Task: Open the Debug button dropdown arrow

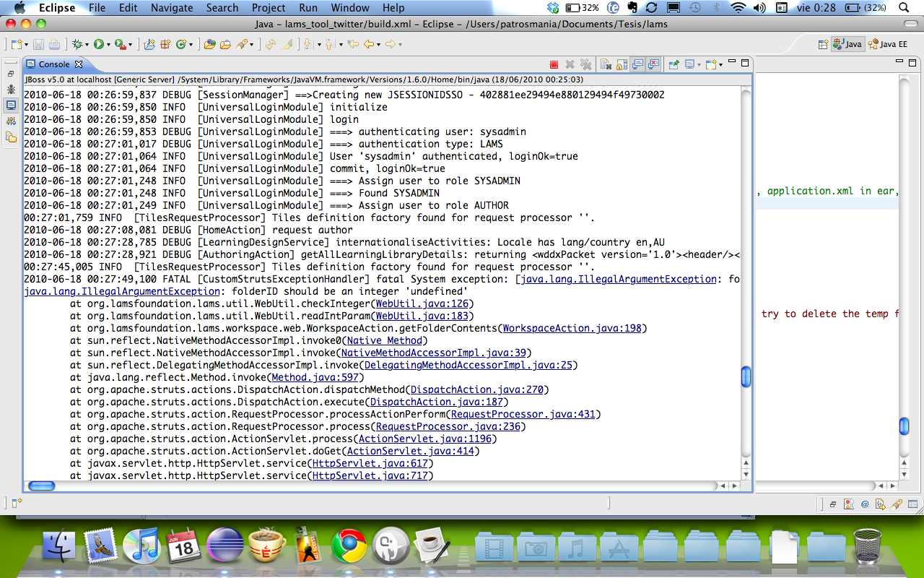Action: point(87,45)
